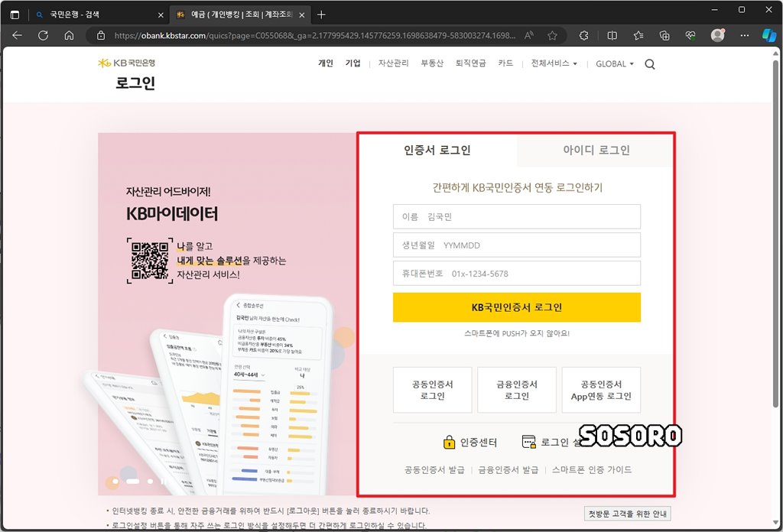The image size is (783, 532).
Task: Click 공동인증서 App연동 로그인 button
Action: tap(601, 390)
